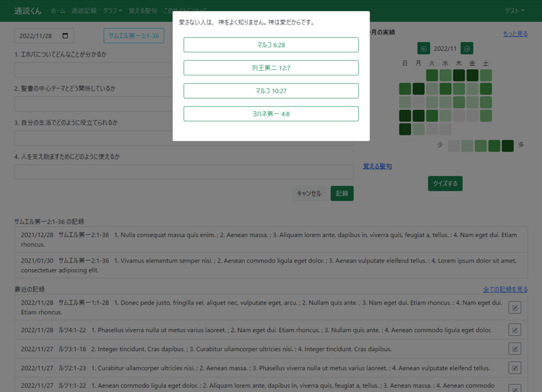Click darkest green legend swatch
The width and height of the screenshot is (542, 392).
[508, 146]
